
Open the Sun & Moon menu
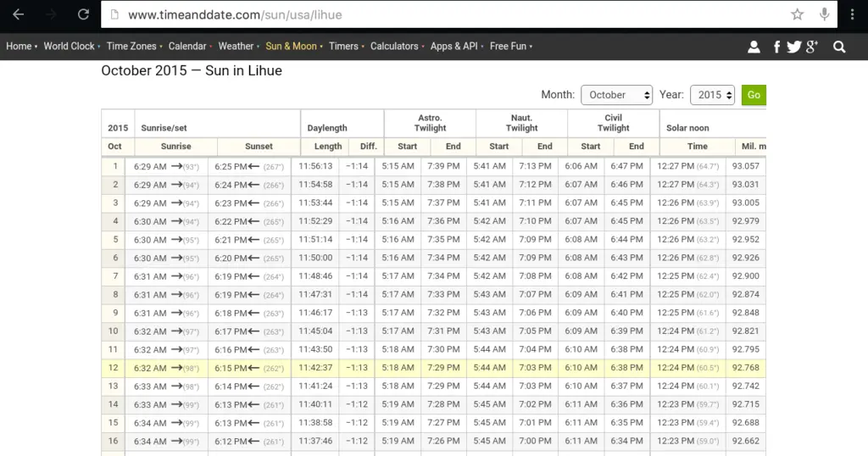[291, 47]
